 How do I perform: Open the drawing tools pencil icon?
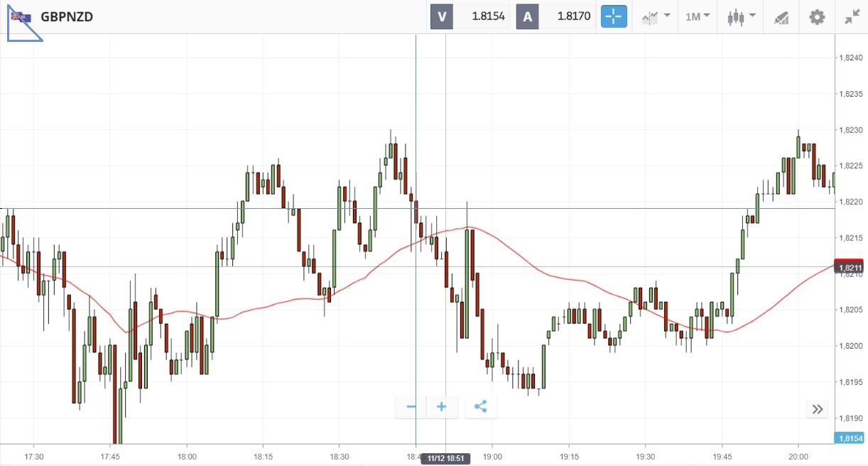[x=781, y=17]
